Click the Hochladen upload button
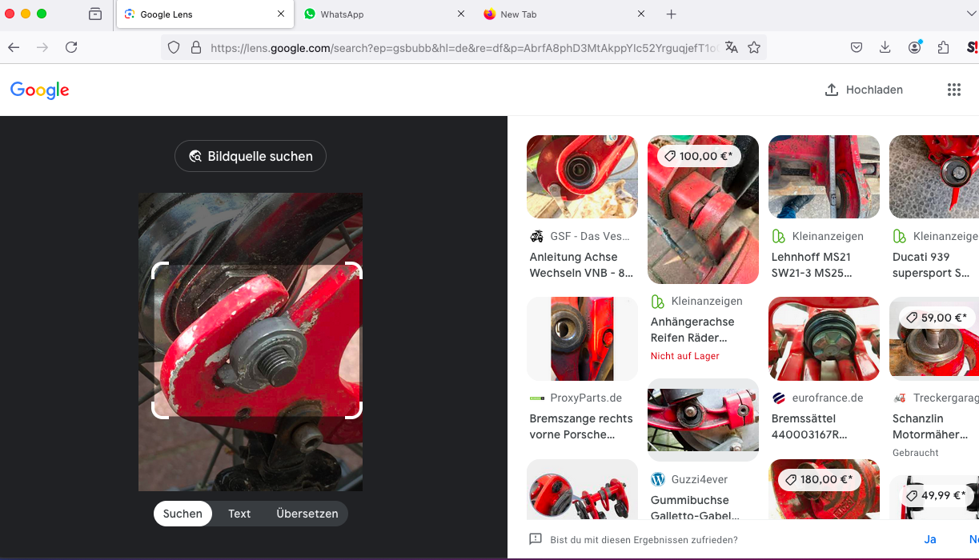The height and width of the screenshot is (560, 979). 864,90
